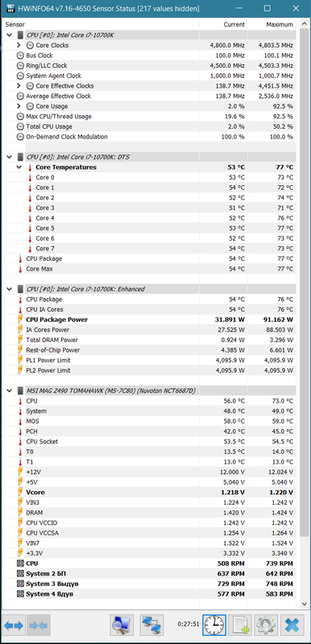Screen dimensions: 311x644
Task: Click the scrollbar down arrow
Action: tap(304, 605)
